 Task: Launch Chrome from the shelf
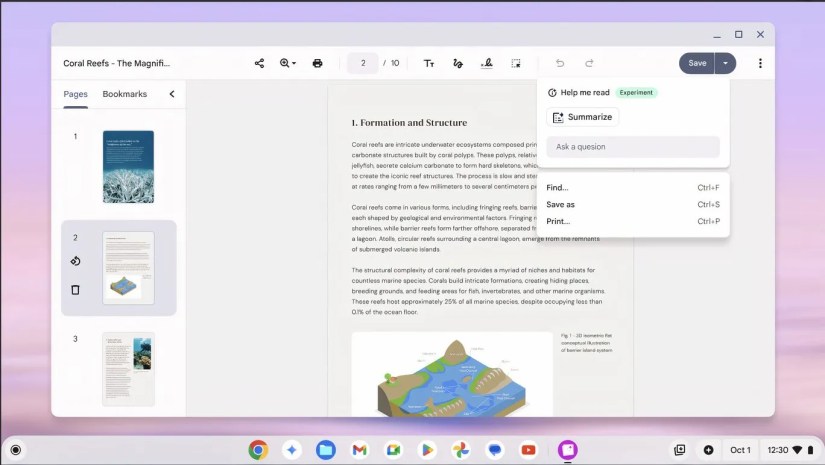[x=258, y=450]
